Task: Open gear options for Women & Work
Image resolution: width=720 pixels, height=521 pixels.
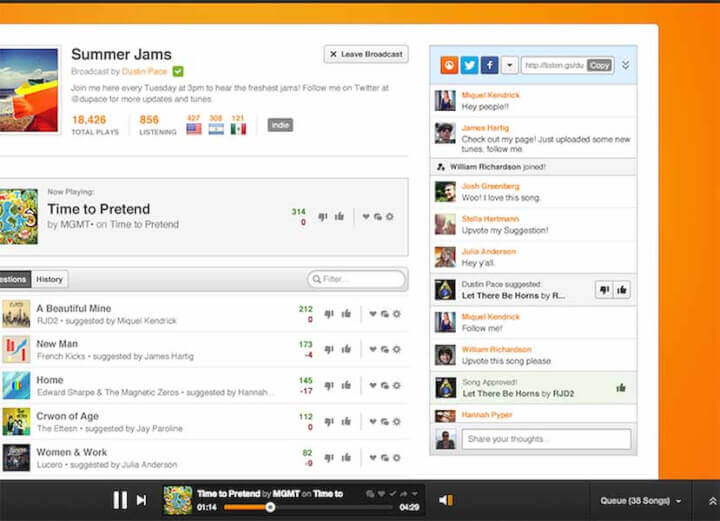Action: click(x=397, y=458)
